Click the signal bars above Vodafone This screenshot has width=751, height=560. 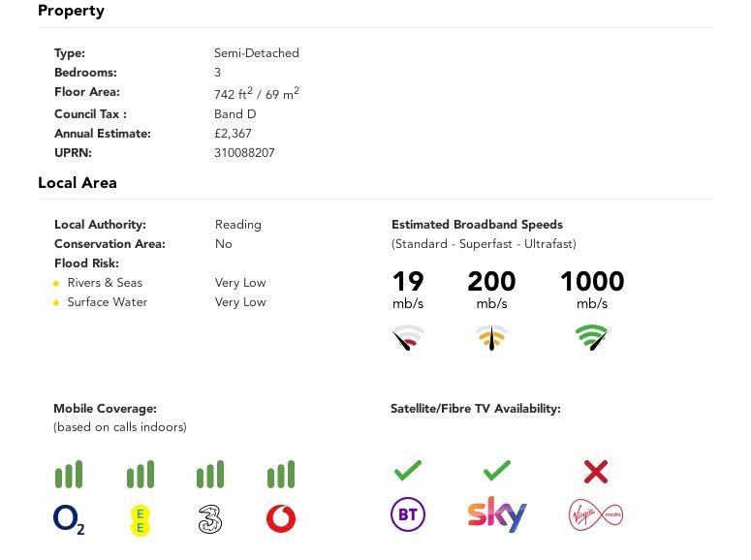point(281,474)
